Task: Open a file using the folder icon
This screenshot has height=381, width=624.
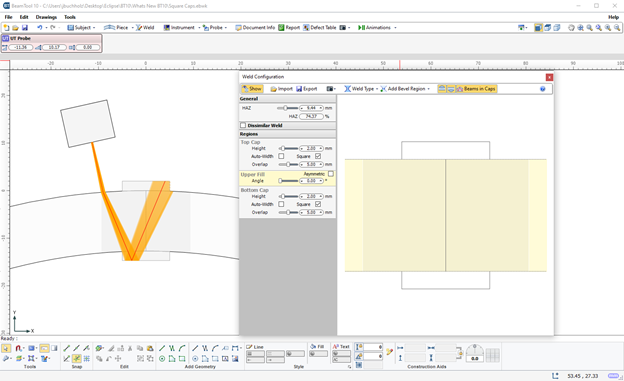Action: click(x=16, y=27)
